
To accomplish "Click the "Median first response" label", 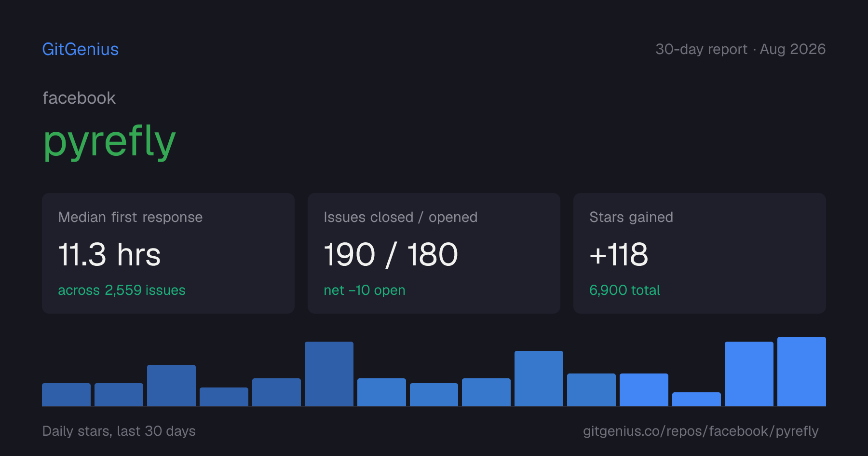I will pyautogui.click(x=130, y=217).
